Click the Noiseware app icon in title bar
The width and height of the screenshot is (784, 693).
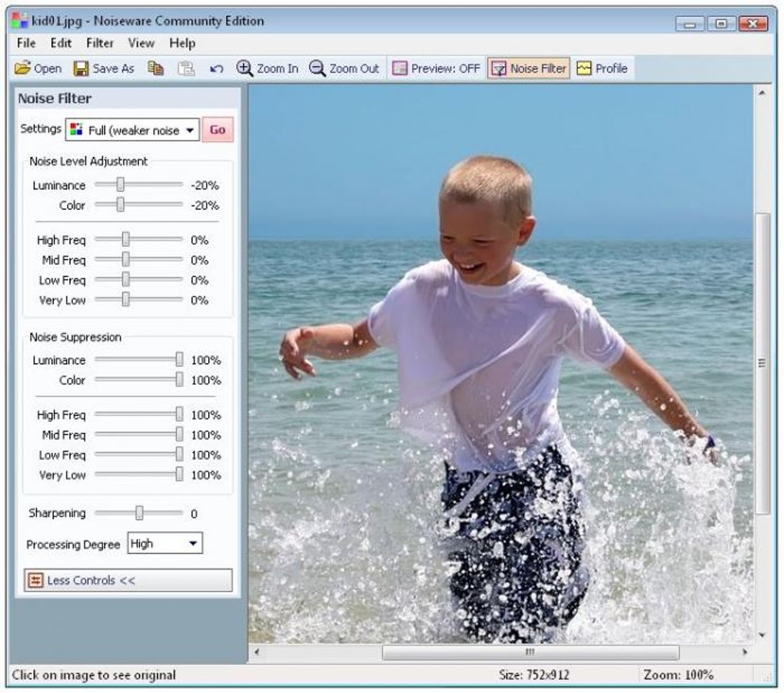[19, 21]
